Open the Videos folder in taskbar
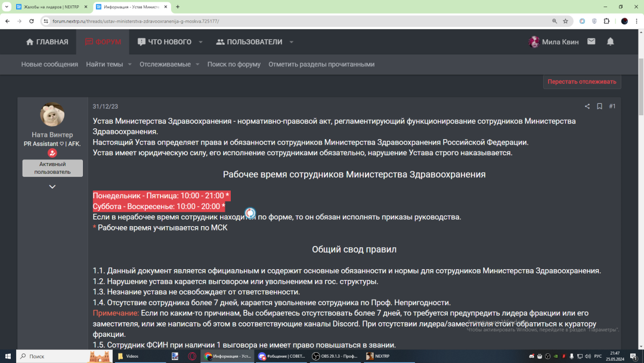This screenshot has height=363, width=644. [x=141, y=356]
